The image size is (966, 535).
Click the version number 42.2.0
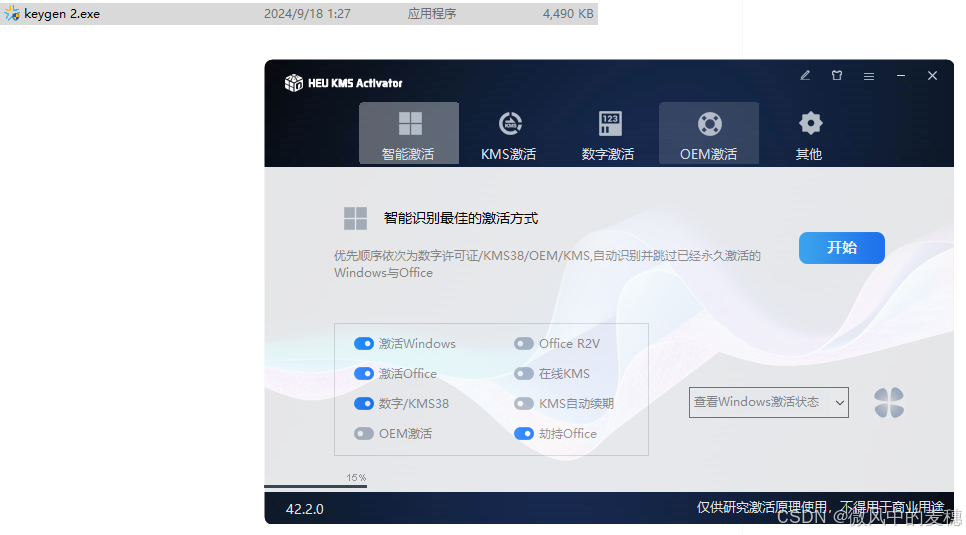304,509
